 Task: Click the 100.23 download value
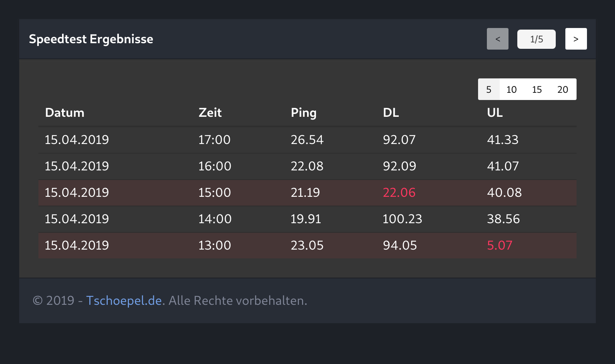(402, 219)
